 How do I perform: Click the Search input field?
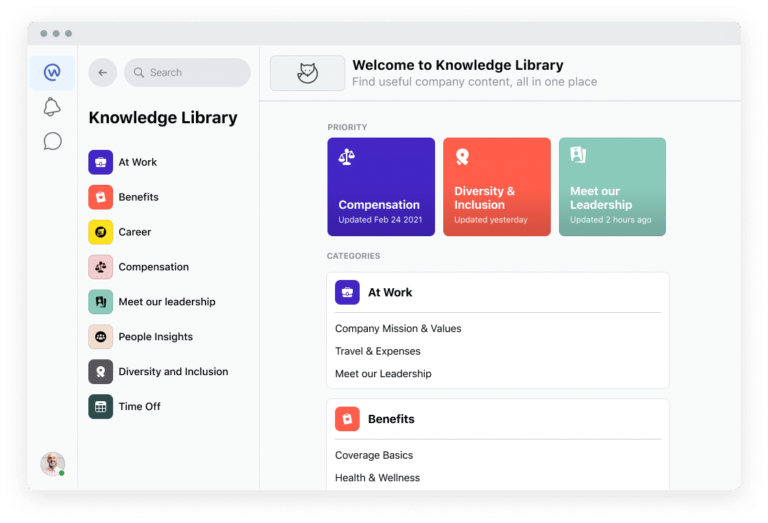click(195, 73)
